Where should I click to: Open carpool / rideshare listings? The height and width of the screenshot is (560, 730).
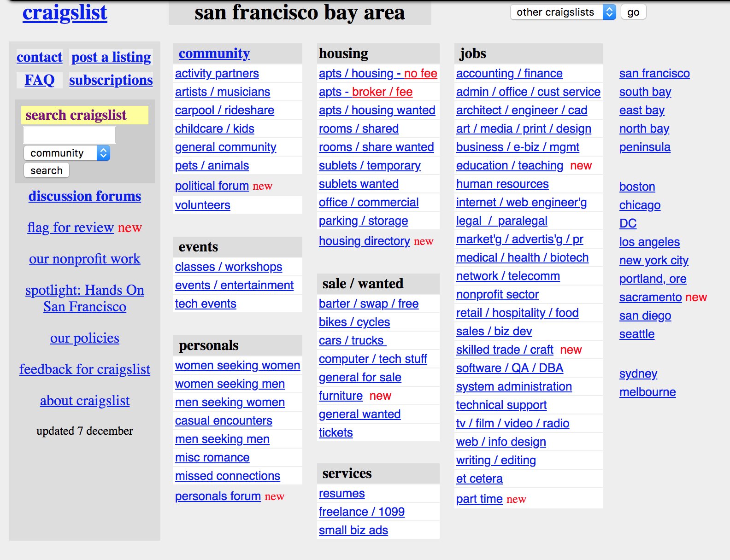[225, 111]
